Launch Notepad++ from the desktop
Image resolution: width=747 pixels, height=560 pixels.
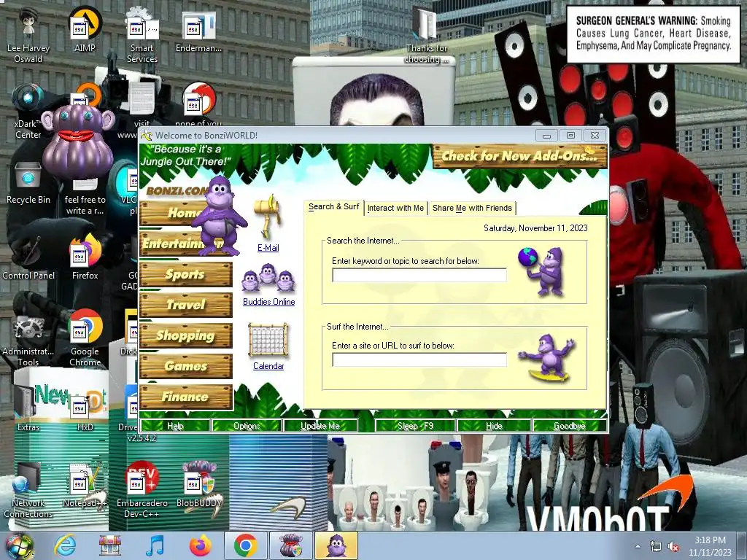click(85, 485)
